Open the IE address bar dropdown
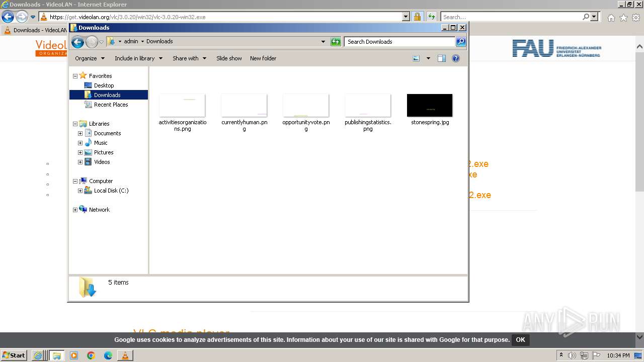 coord(406,17)
